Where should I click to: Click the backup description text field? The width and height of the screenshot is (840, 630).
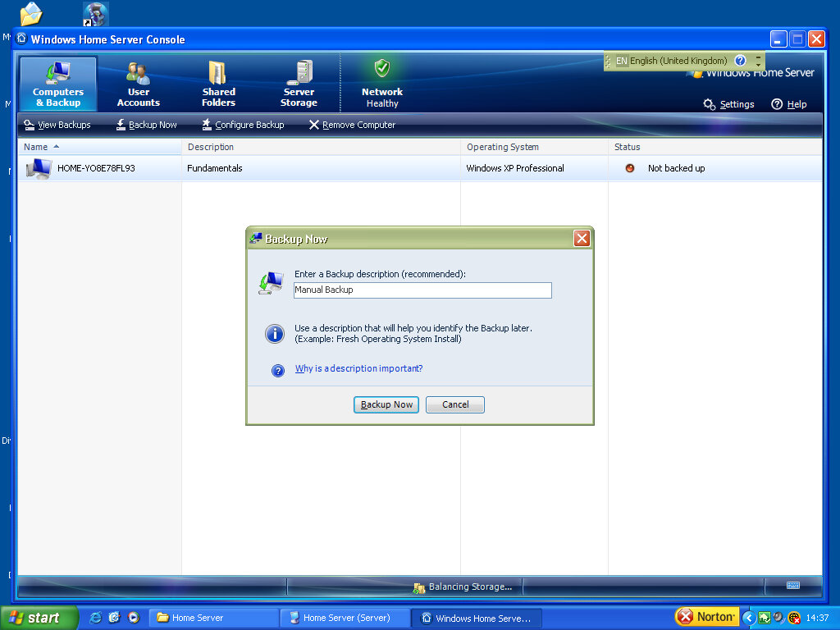pos(422,290)
